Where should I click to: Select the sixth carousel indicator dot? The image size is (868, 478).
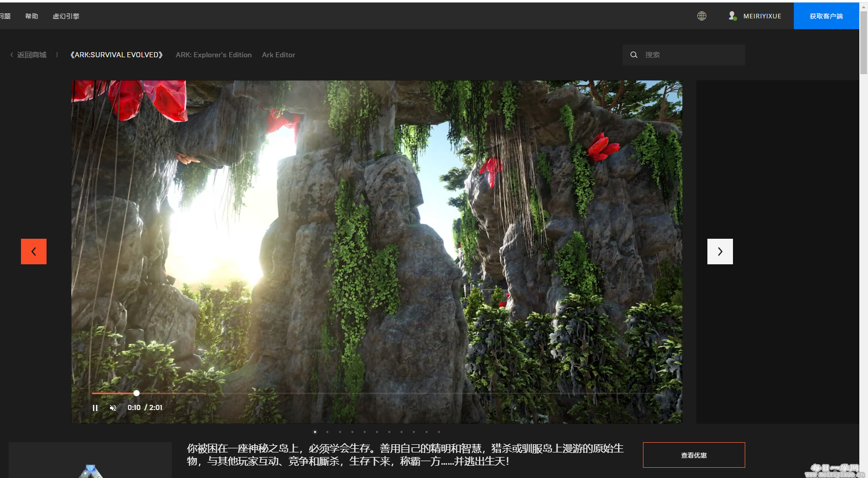(x=377, y=432)
